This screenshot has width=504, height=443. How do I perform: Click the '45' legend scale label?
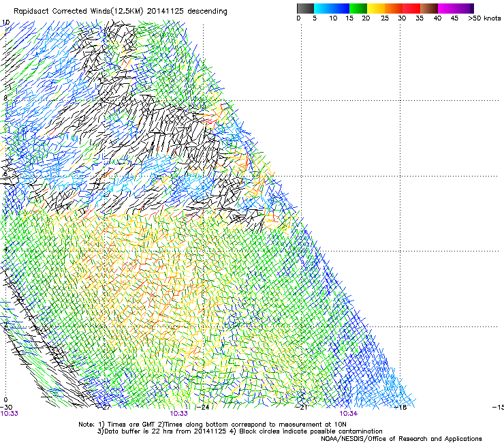click(454, 18)
